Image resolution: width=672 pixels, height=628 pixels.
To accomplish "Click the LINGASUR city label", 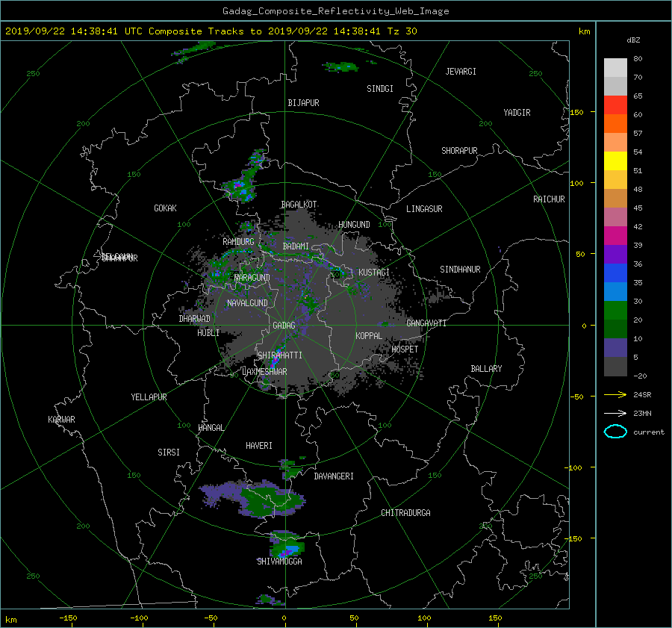I will [424, 209].
